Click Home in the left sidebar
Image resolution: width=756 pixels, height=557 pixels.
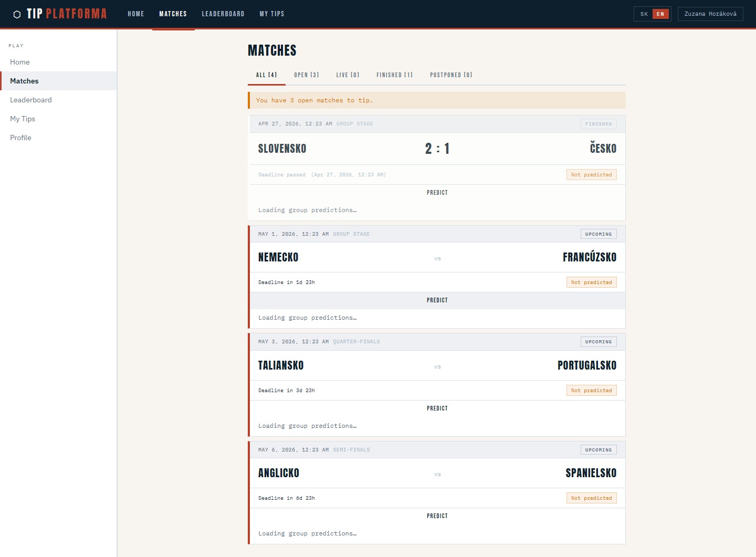pyautogui.click(x=20, y=62)
